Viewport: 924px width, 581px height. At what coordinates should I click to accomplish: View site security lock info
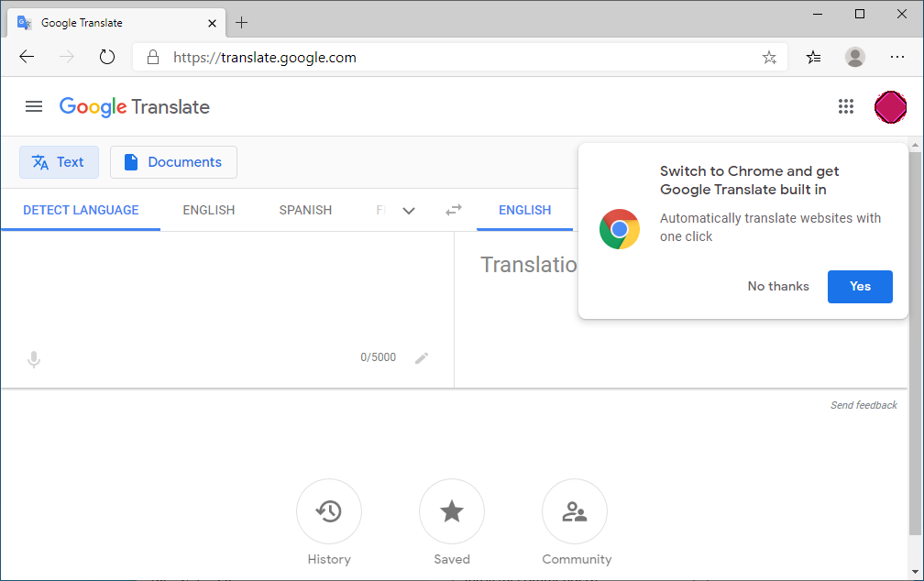pos(153,57)
